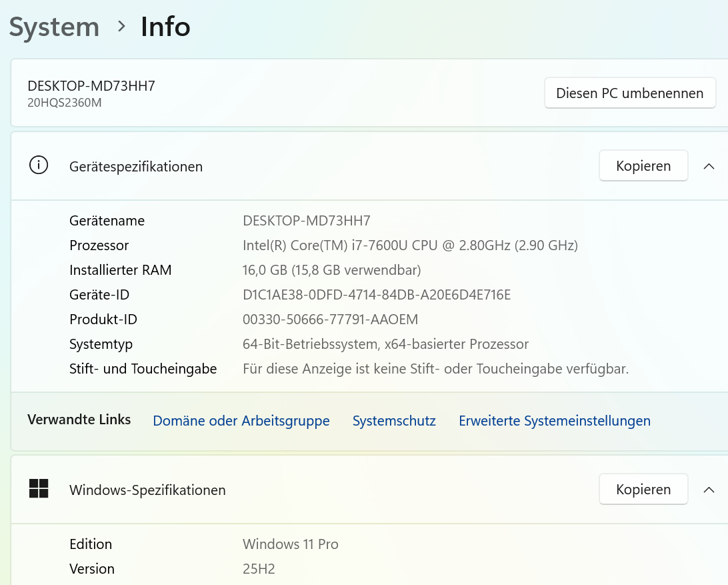728x585 pixels.
Task: Click the info icon beside Gerätespezifikationen
Action: (39, 165)
